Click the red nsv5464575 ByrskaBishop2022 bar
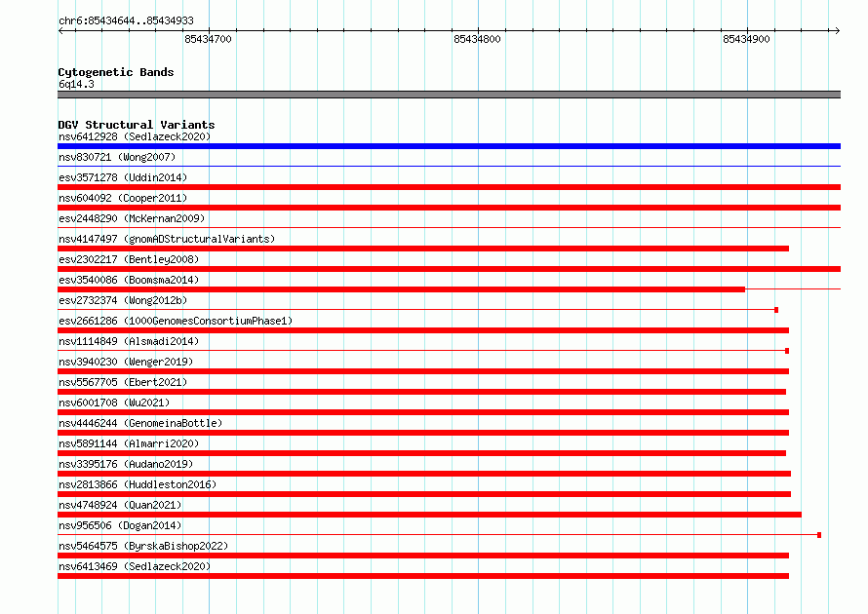Viewport: 868px width, 614px height. click(x=423, y=556)
